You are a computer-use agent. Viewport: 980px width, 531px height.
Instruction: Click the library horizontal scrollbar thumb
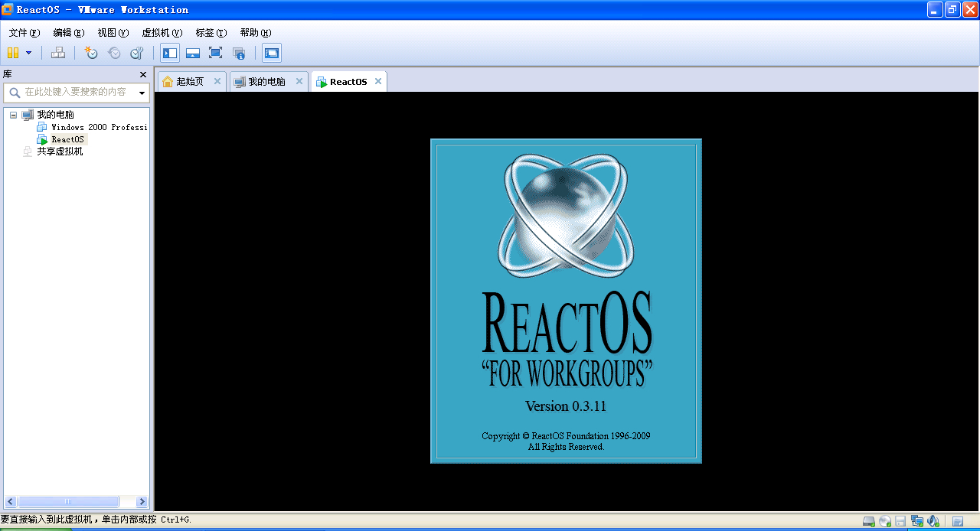[68, 502]
